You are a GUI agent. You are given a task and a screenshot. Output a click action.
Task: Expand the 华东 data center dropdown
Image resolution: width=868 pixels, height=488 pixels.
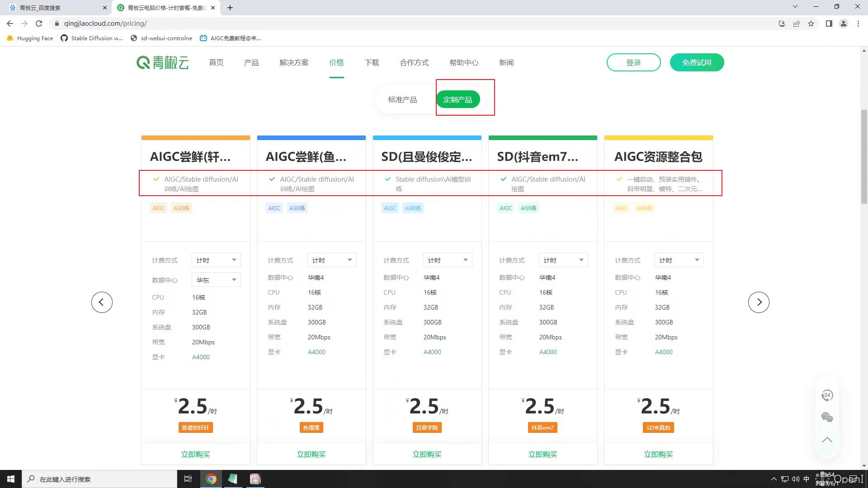(216, 280)
